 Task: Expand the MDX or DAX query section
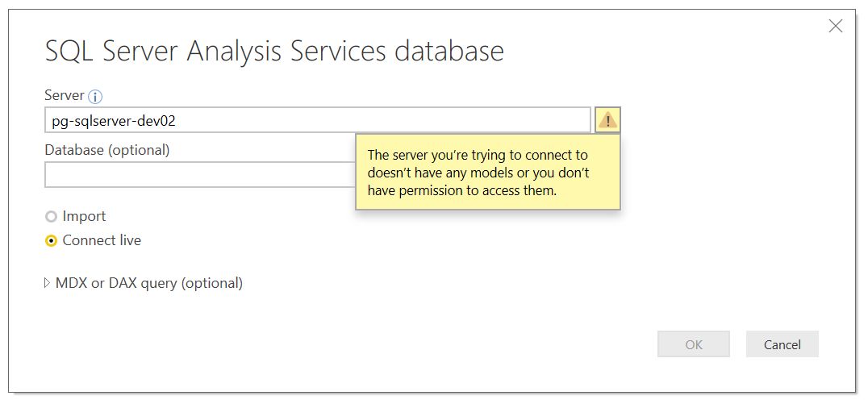pos(148,283)
